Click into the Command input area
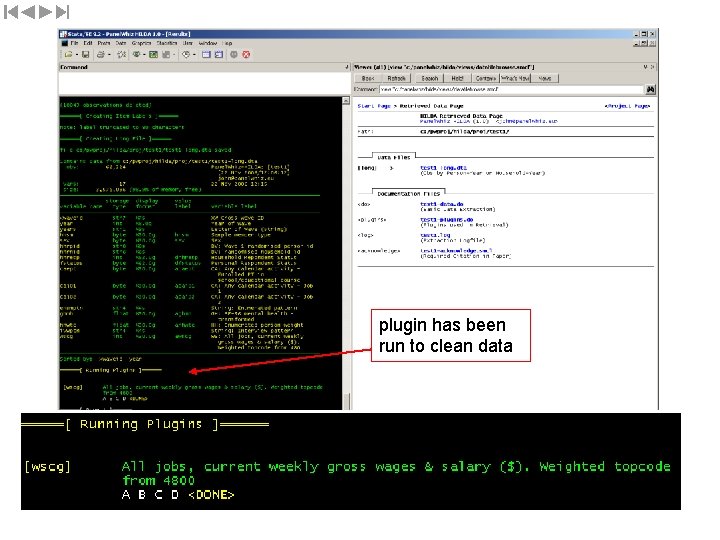The image size is (720, 540). coord(204,83)
